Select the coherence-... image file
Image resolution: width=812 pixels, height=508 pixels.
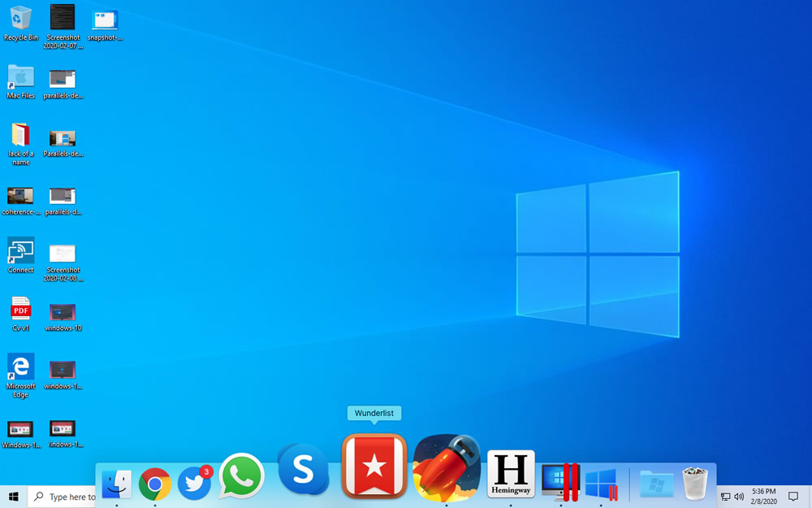pos(21,201)
